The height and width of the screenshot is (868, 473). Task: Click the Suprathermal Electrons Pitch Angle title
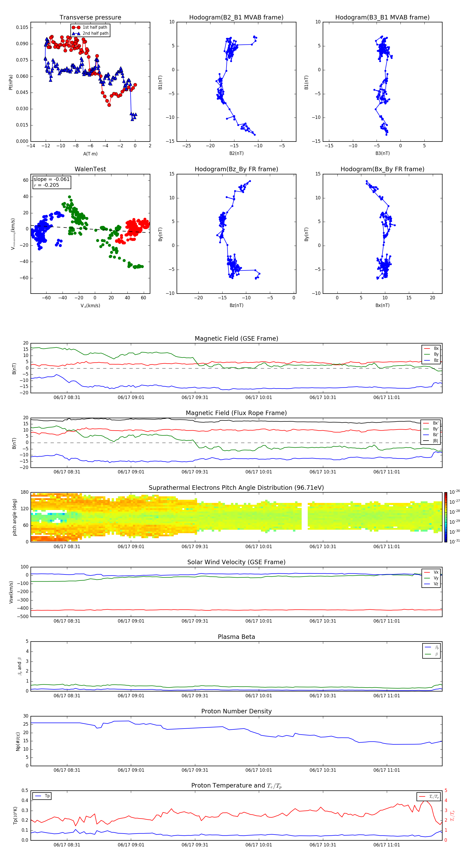[x=236, y=488]
